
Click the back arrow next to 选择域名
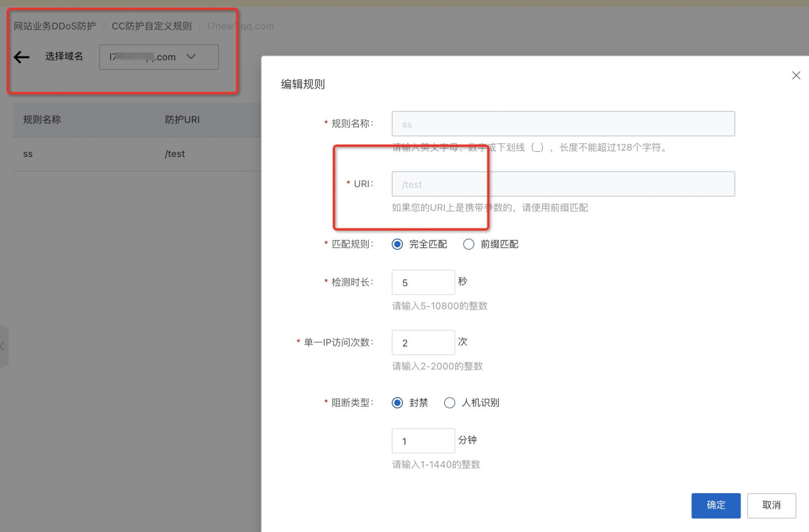click(x=21, y=57)
